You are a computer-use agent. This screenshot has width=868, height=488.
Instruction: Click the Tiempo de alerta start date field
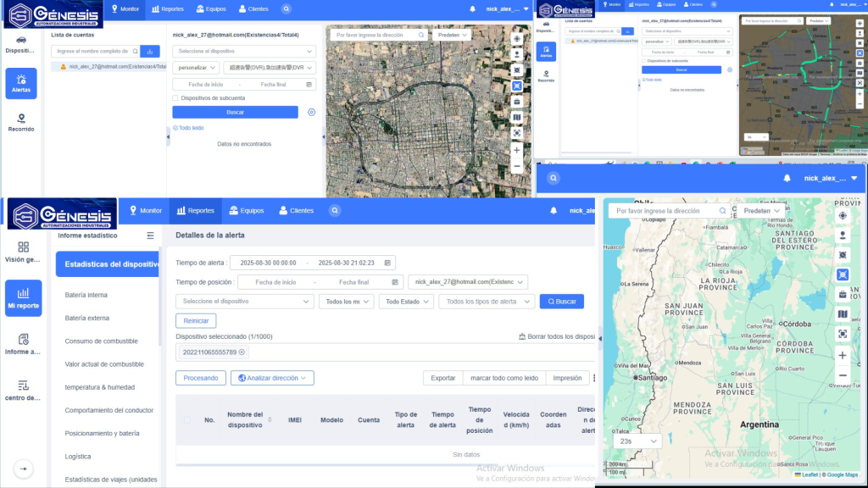click(x=267, y=263)
